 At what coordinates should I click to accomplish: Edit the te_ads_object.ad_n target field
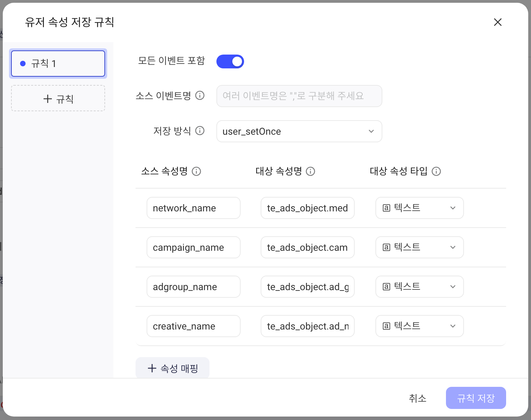(308, 326)
